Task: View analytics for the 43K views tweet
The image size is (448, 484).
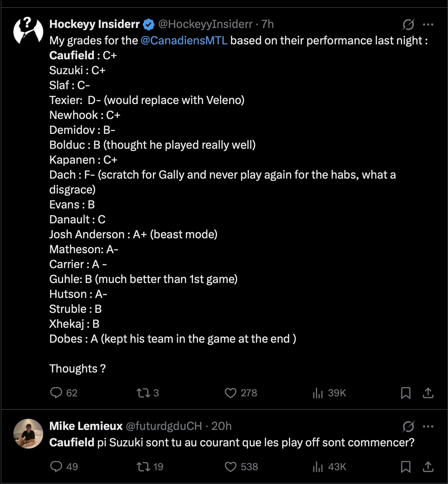Action: pyautogui.click(x=318, y=467)
